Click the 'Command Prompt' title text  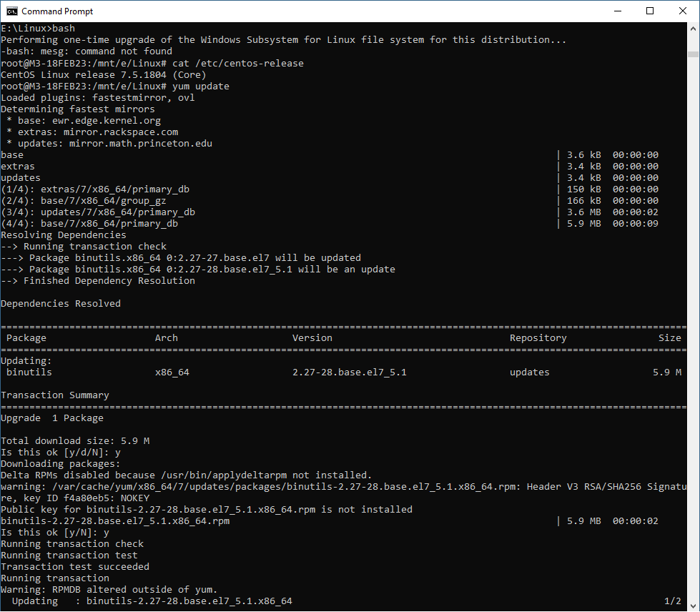click(57, 11)
